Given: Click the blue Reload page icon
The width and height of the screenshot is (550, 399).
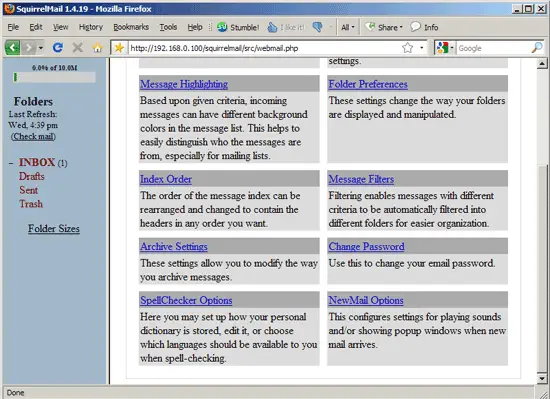Looking at the screenshot, I should (x=58, y=47).
